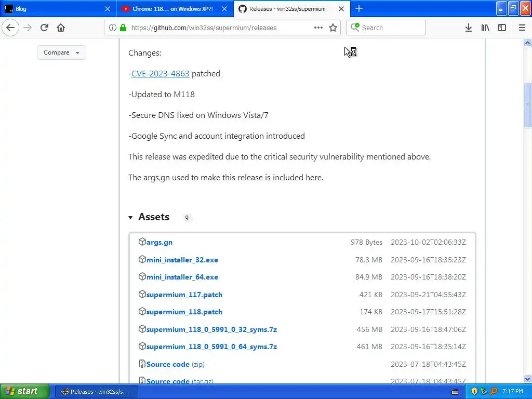Viewport: 532px width, 399px height.
Task: Click the scrollbar up arrow
Action: pyautogui.click(x=527, y=43)
